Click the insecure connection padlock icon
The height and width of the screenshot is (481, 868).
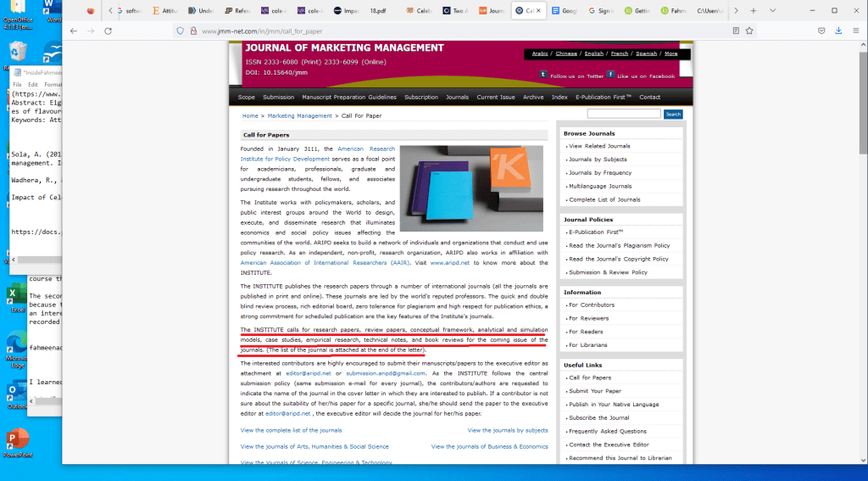click(193, 31)
